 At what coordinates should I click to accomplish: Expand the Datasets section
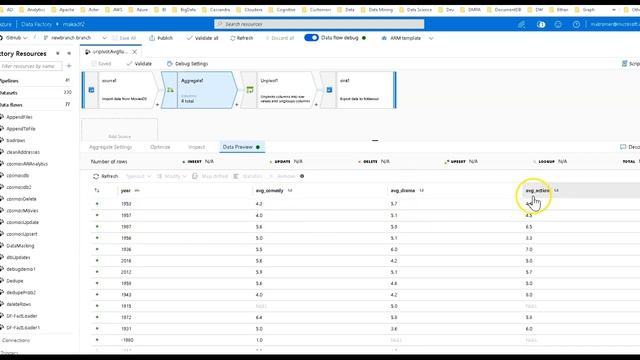(x=9, y=93)
